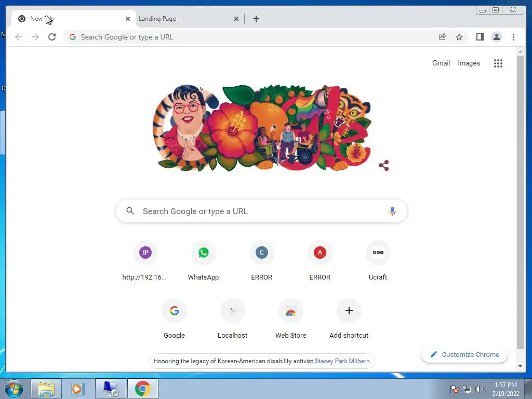This screenshot has height=399, width=532.
Task: Click the Google Doodle illustration
Action: click(262, 128)
